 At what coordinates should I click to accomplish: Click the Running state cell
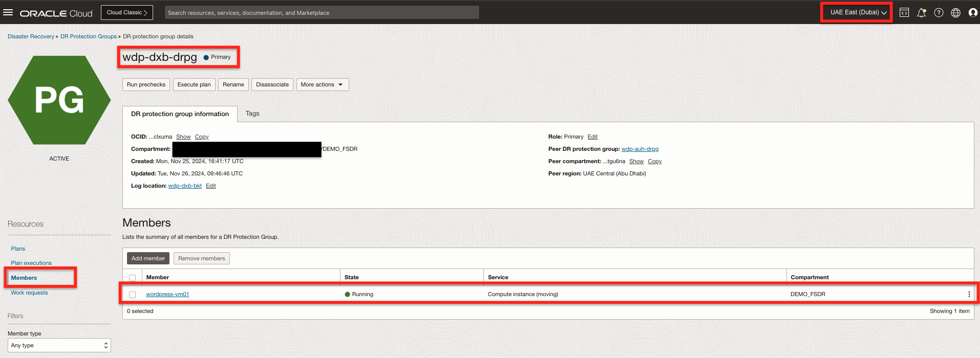click(359, 294)
